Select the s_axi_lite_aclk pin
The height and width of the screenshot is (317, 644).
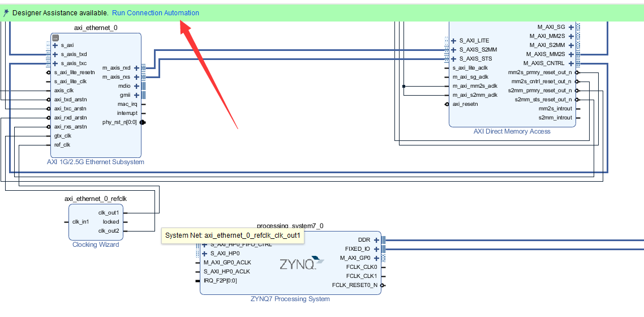click(x=470, y=68)
